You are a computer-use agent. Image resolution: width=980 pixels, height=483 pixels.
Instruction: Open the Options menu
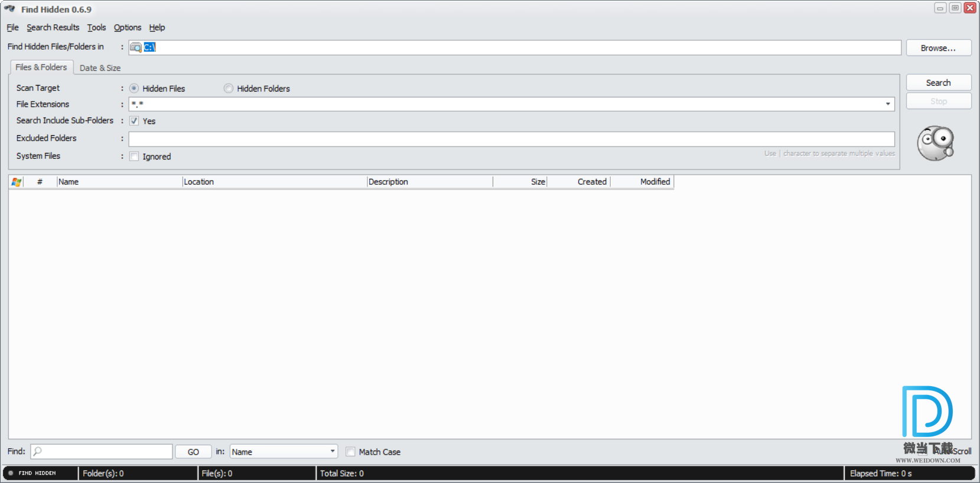pyautogui.click(x=128, y=27)
